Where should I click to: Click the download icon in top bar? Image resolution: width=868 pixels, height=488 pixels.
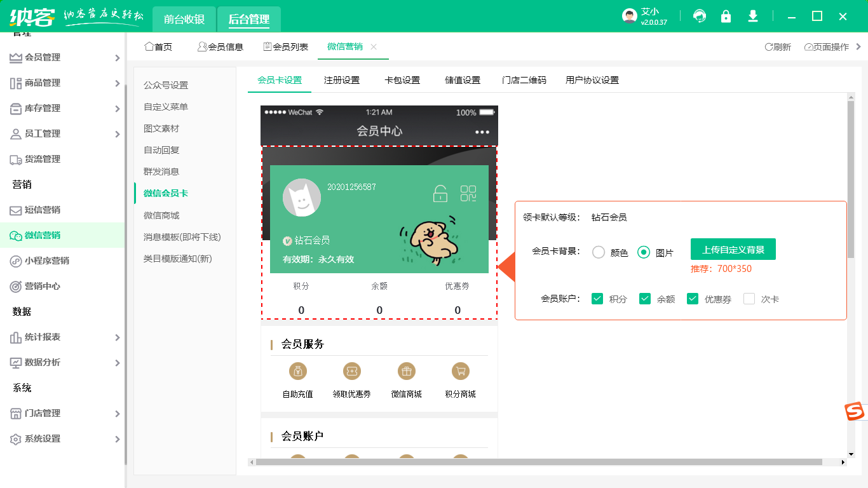[752, 16]
